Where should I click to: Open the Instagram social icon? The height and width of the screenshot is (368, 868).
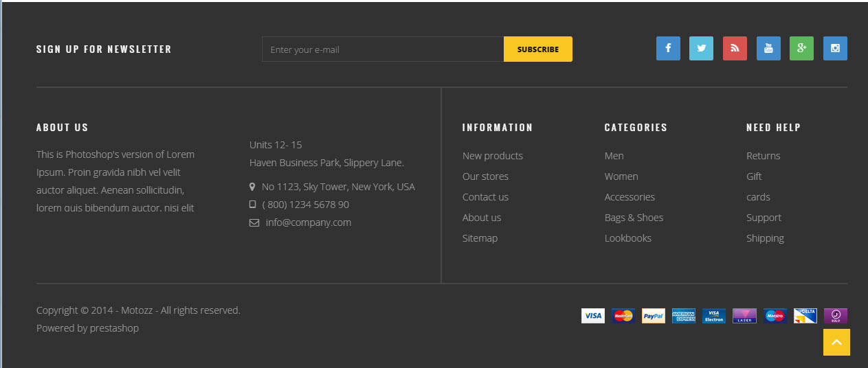click(835, 49)
